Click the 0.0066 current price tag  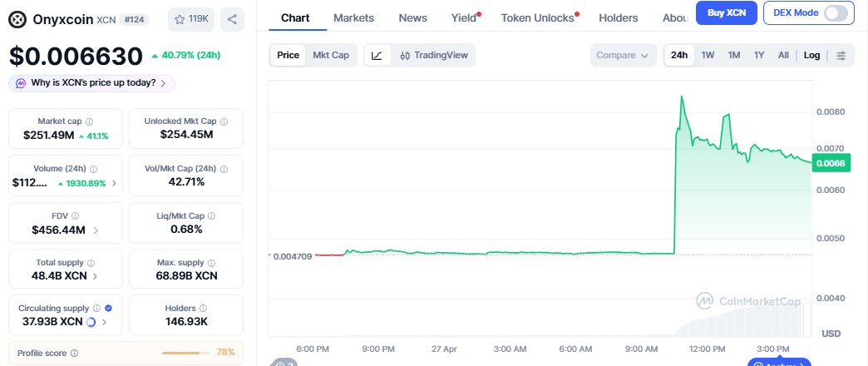[831, 163]
